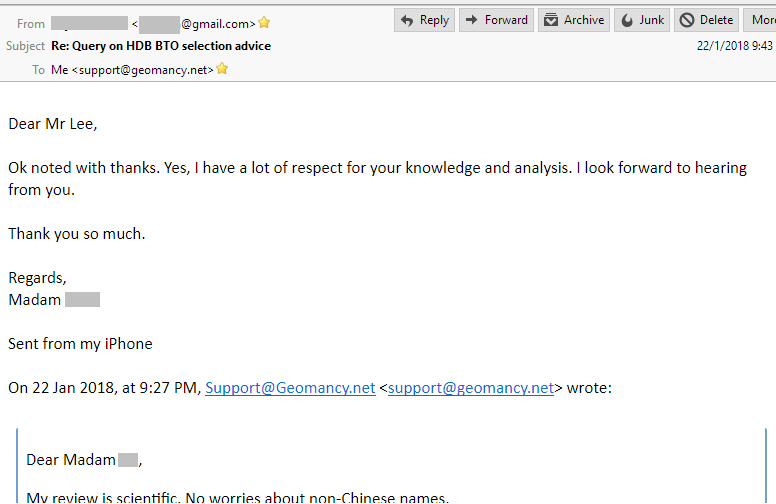Click the From field label
The image size is (776, 504).
(x=31, y=23)
